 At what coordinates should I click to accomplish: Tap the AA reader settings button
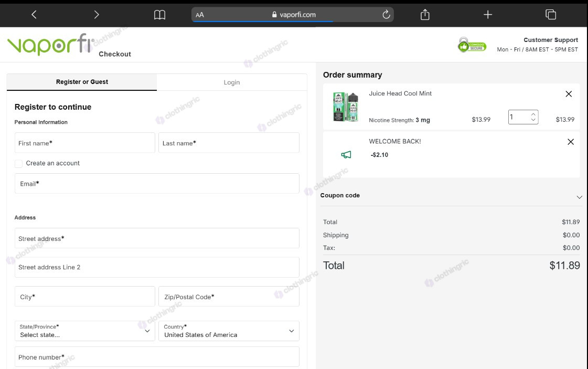tap(200, 15)
